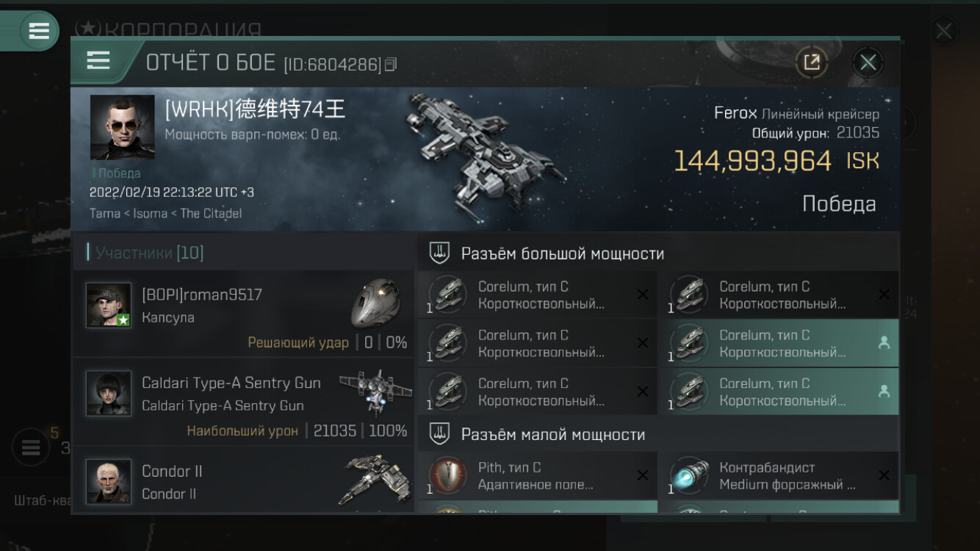Open the battle report hamburger menu
980x551 pixels.
click(x=98, y=60)
